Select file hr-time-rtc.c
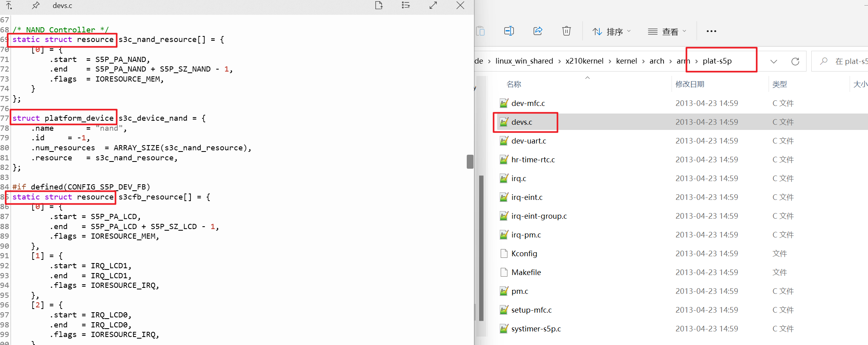The image size is (868, 345). pos(533,160)
